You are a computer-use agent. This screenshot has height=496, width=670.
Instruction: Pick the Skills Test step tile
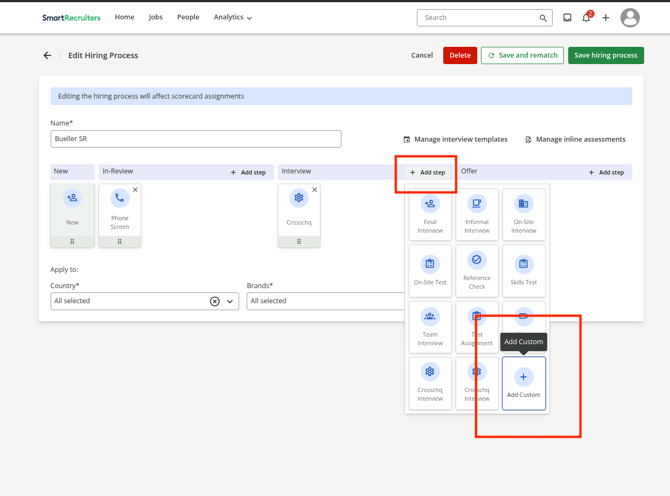[x=523, y=268]
